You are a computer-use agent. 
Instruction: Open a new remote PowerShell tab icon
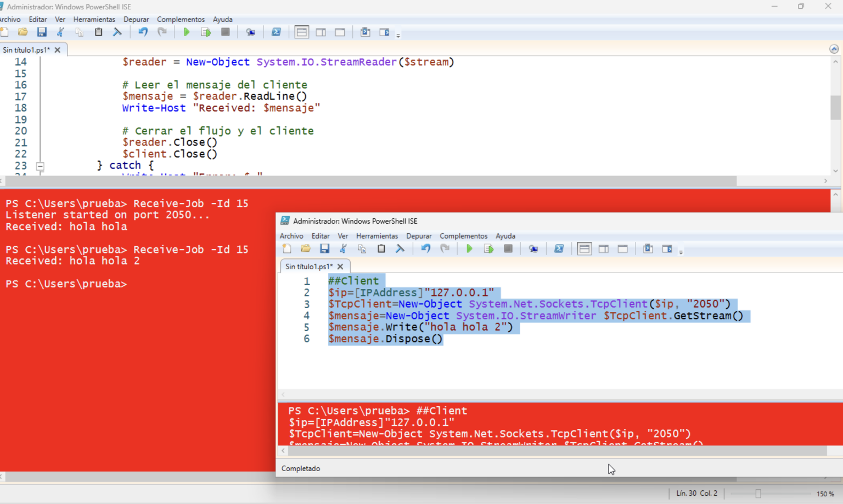coord(251,32)
